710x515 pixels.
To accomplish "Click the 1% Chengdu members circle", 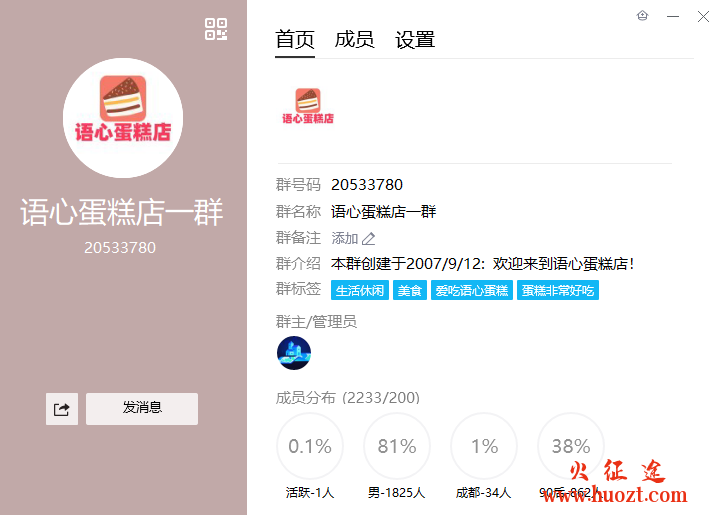I will click(x=484, y=446).
